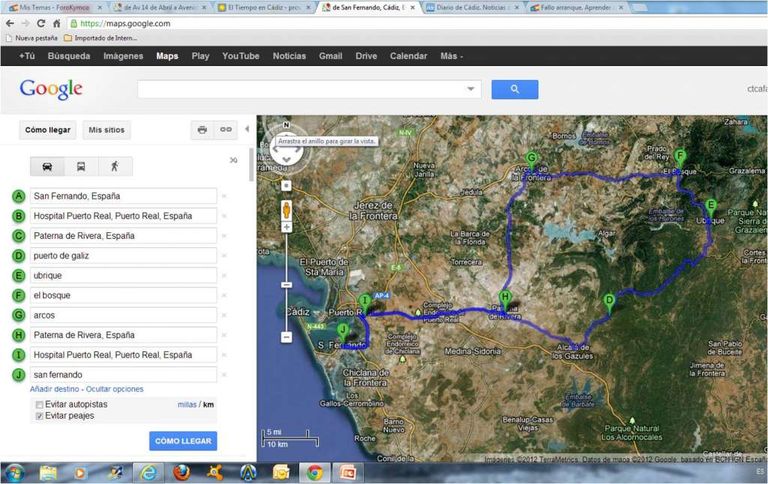Open Firefox from the Windows taskbar
768x484 pixels.
181,472
